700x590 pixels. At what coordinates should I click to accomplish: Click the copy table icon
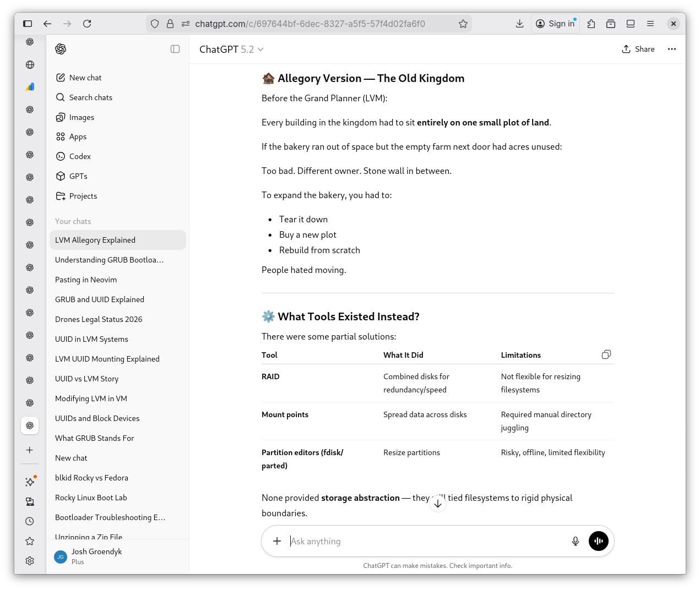point(606,354)
